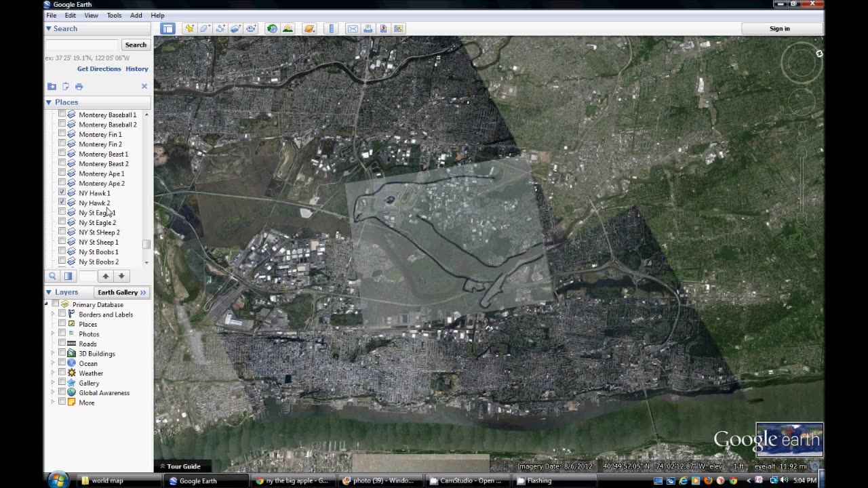Screen dimensions: 868x488
Task: Select NY St Boobs 2 in Places list
Action: click(98, 262)
